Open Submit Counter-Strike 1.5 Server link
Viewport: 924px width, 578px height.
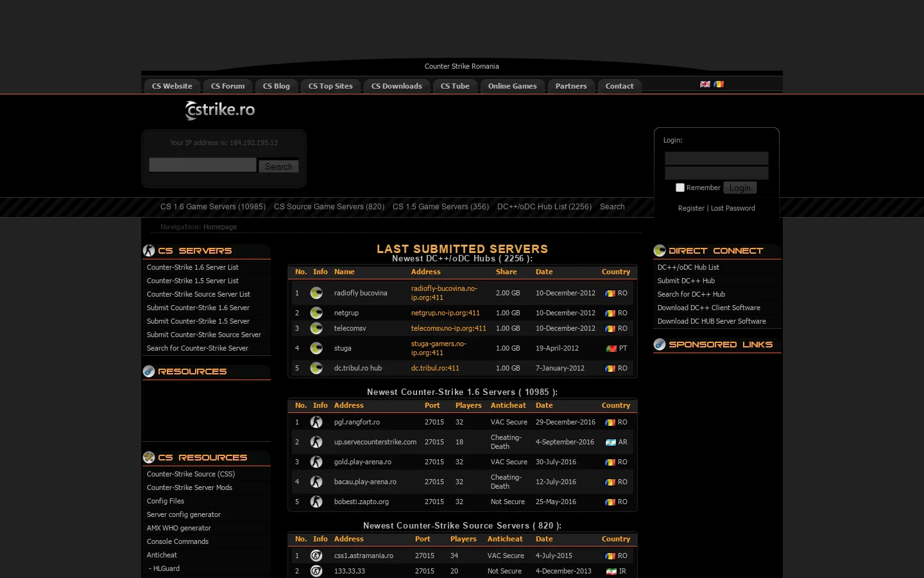198,321
